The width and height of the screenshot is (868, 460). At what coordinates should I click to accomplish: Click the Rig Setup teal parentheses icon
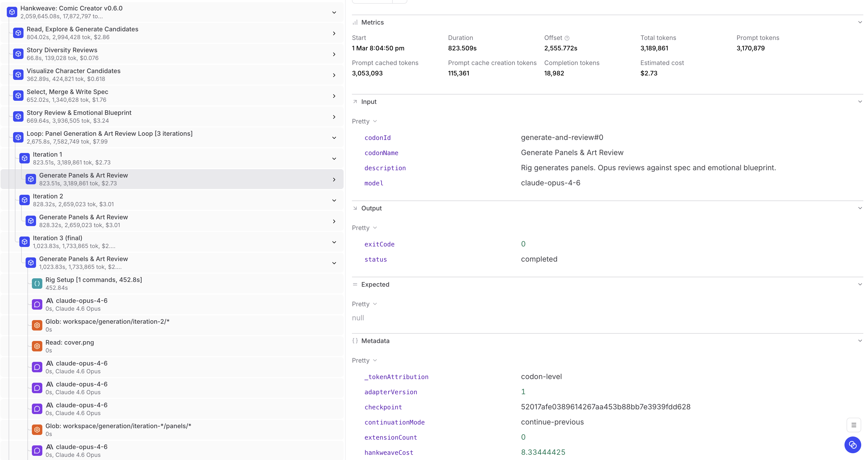pyautogui.click(x=37, y=284)
